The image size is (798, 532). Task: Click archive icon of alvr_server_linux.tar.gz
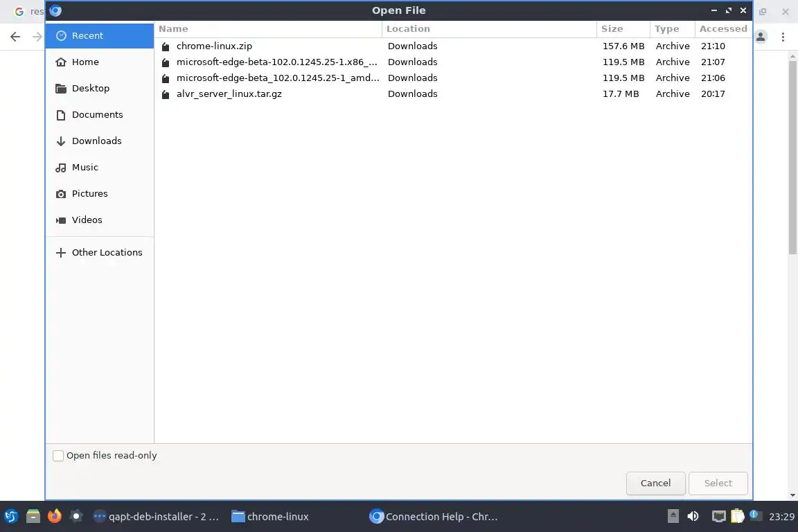click(166, 95)
